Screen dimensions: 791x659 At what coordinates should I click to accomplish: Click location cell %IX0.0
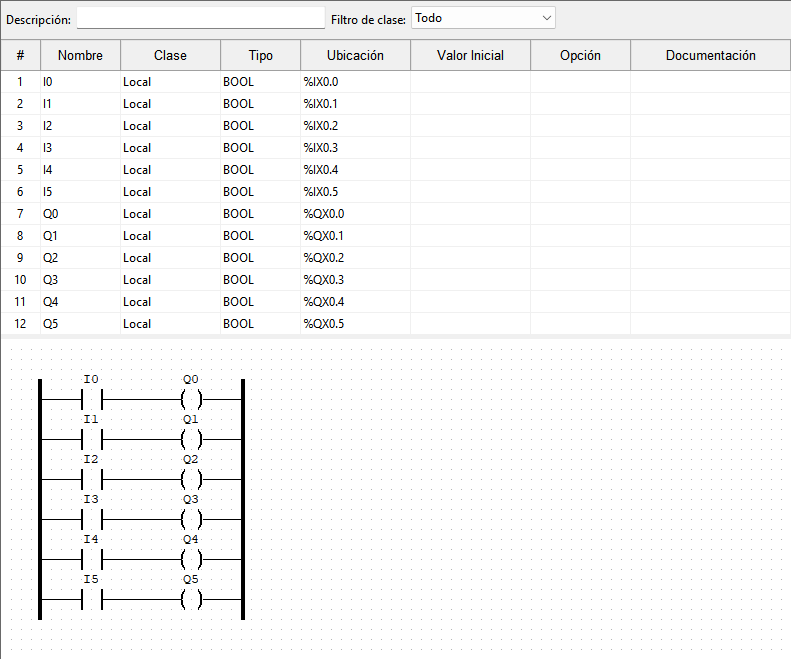pos(355,82)
